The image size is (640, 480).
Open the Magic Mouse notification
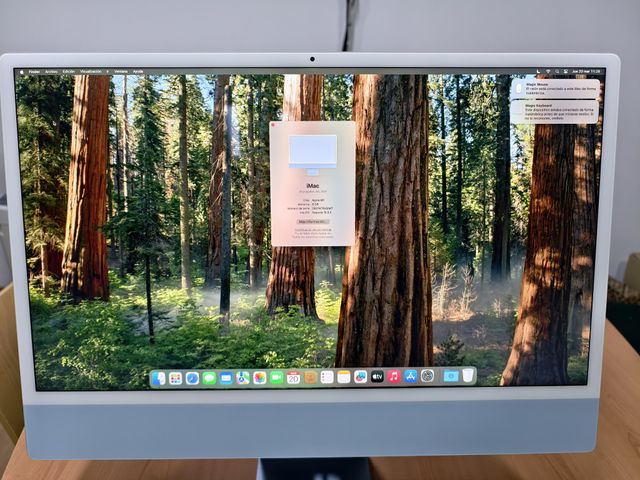point(555,89)
